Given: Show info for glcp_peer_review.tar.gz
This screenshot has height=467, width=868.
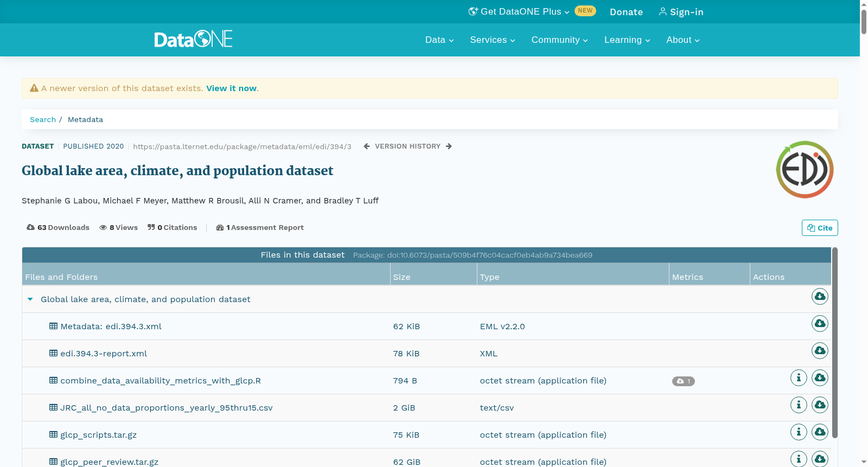Looking at the screenshot, I should pos(799,459).
